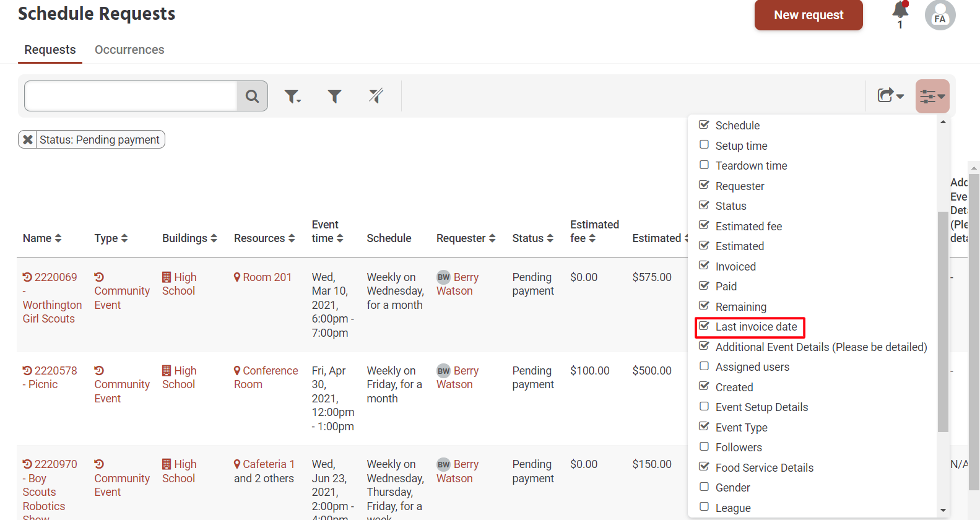
Task: Click the column list scrollbar down arrow
Action: (943, 511)
